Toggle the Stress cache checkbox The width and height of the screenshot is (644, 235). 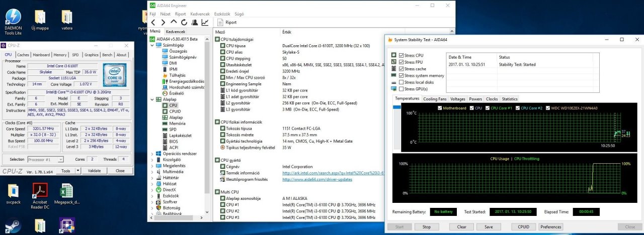[401, 69]
